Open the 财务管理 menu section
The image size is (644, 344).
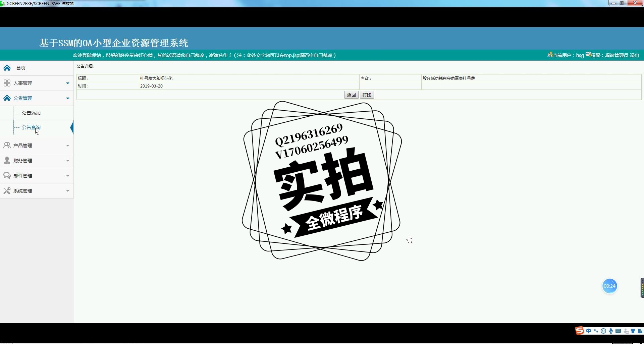click(x=37, y=160)
